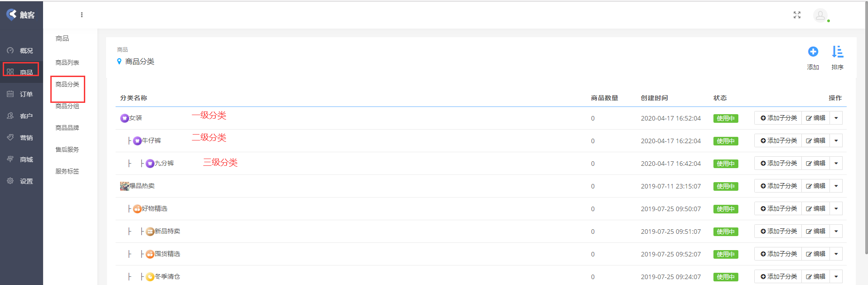Viewport: 868px width, 285px height.
Task: Click the 排序 sort icon
Action: click(837, 52)
